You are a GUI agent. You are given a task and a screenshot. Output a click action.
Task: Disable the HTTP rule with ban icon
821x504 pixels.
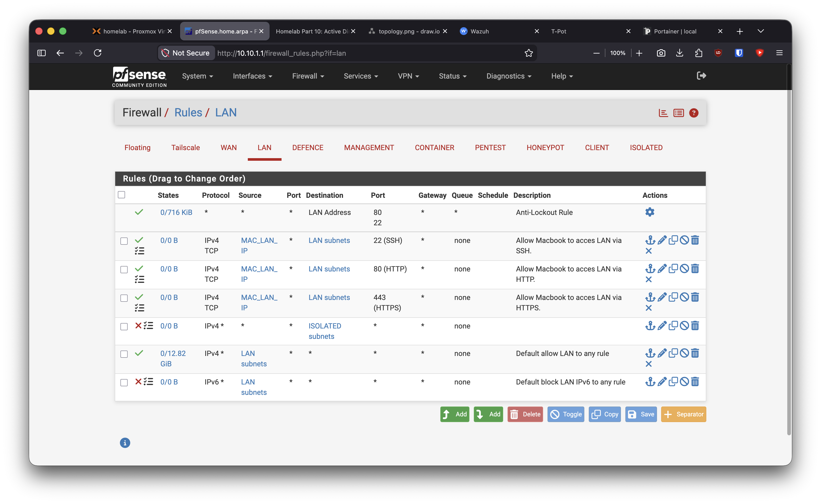[684, 268]
